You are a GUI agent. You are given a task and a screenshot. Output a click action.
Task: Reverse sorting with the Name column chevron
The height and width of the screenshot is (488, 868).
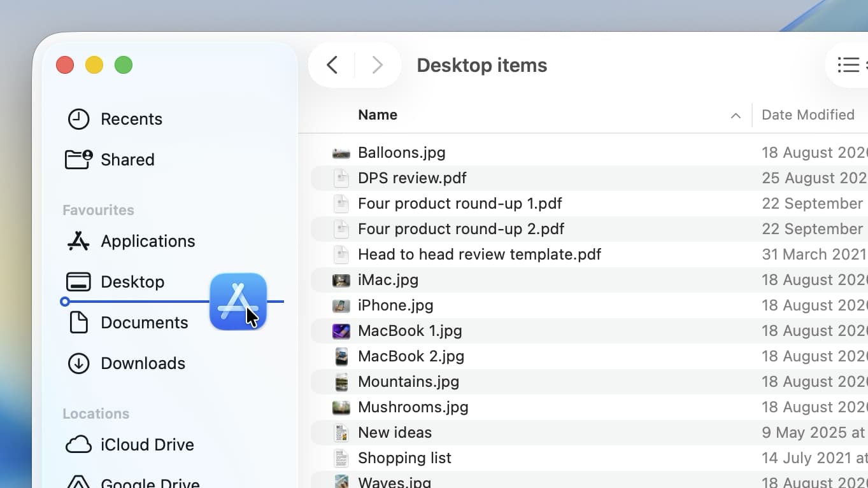click(736, 116)
